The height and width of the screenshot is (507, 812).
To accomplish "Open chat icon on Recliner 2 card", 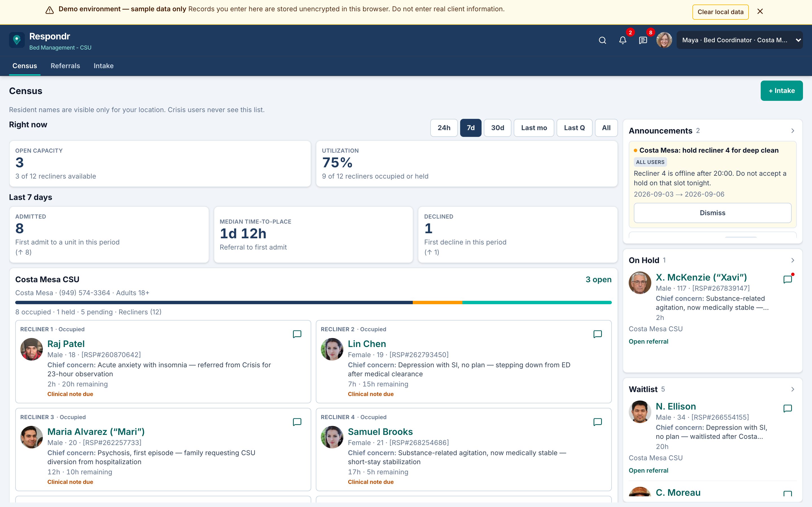I will click(598, 334).
